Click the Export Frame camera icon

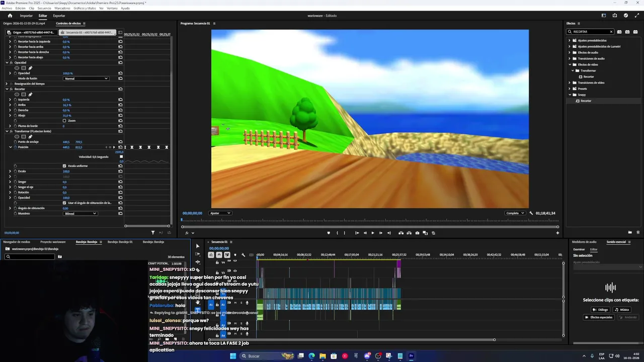(417, 233)
